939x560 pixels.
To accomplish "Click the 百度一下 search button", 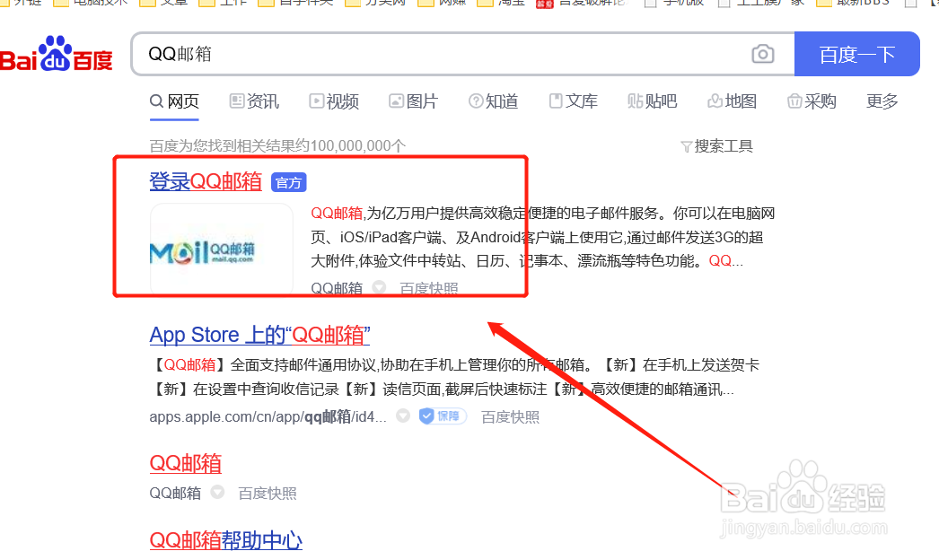I will tap(857, 54).
